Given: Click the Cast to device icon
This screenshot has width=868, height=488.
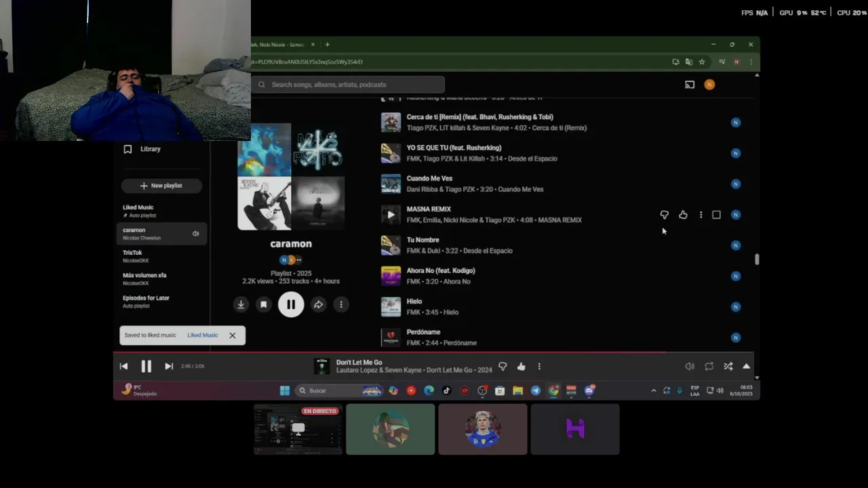Looking at the screenshot, I should [x=690, y=85].
